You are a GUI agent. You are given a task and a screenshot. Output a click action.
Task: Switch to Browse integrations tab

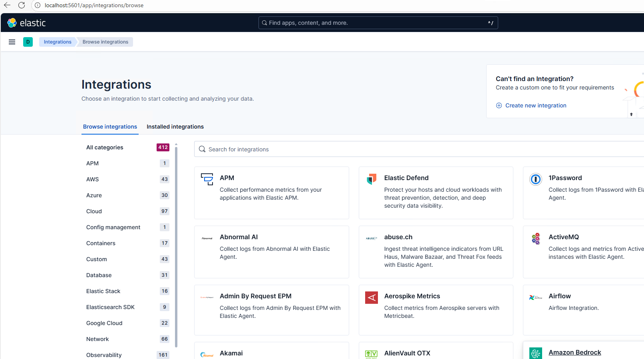click(x=110, y=127)
